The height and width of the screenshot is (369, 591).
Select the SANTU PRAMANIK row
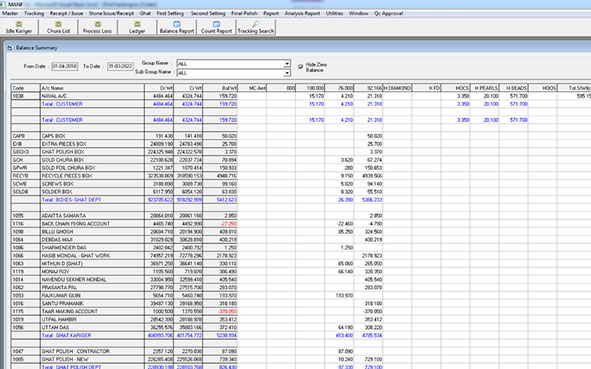63,303
